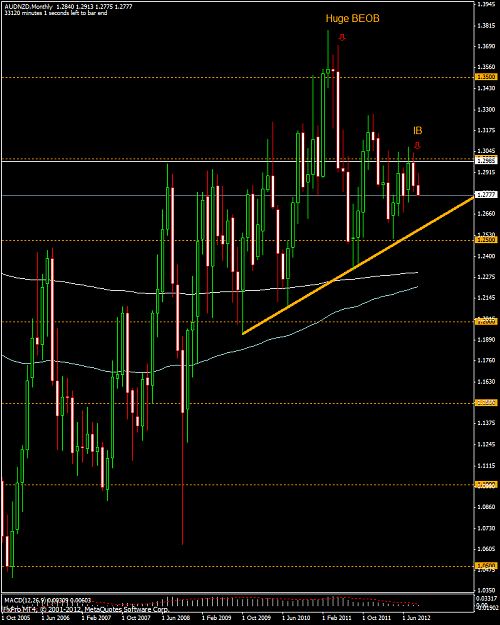Click the 1.0730 price axis value
This screenshot has height=625, width=500.
tap(486, 528)
